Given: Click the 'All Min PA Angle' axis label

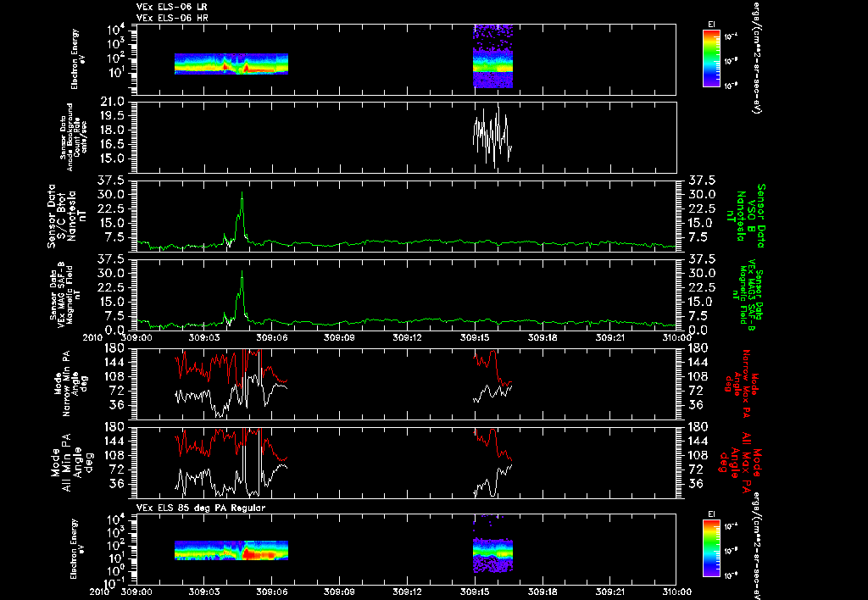Looking at the screenshot, I should tap(72, 462).
